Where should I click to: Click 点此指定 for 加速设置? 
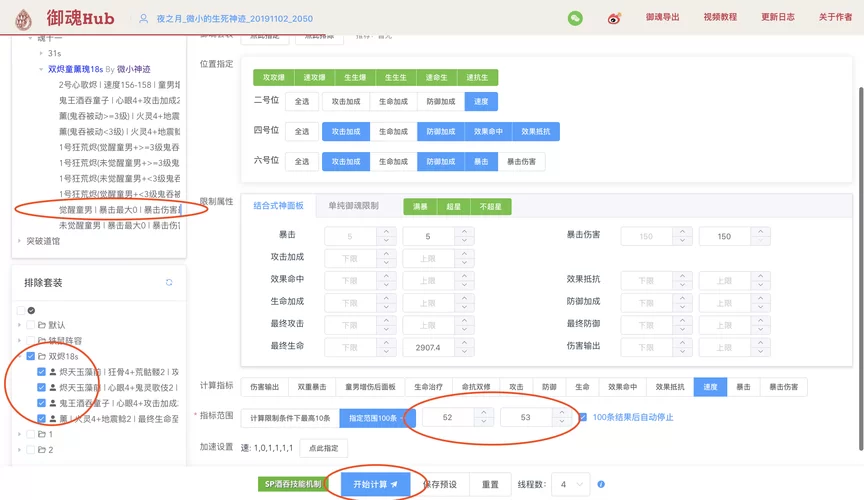(x=323, y=448)
